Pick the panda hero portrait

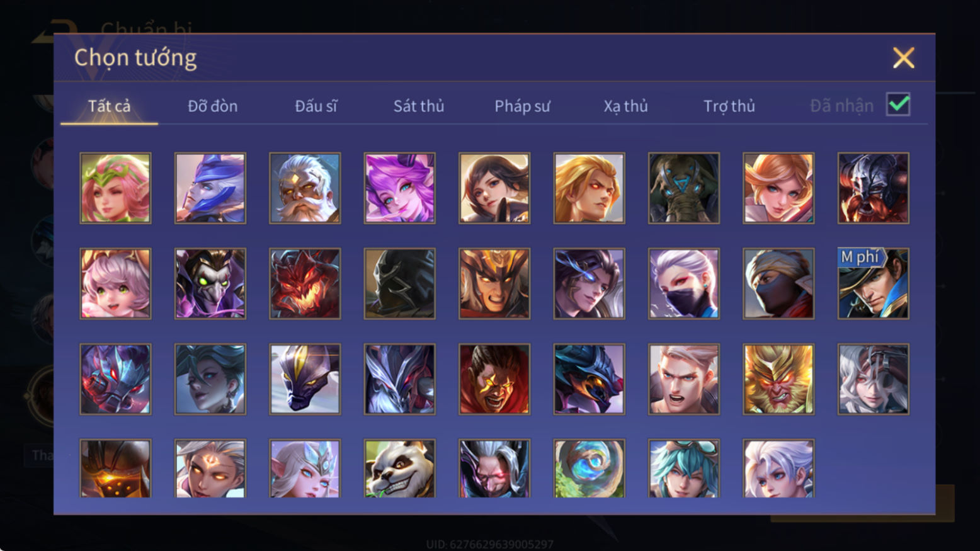399,469
